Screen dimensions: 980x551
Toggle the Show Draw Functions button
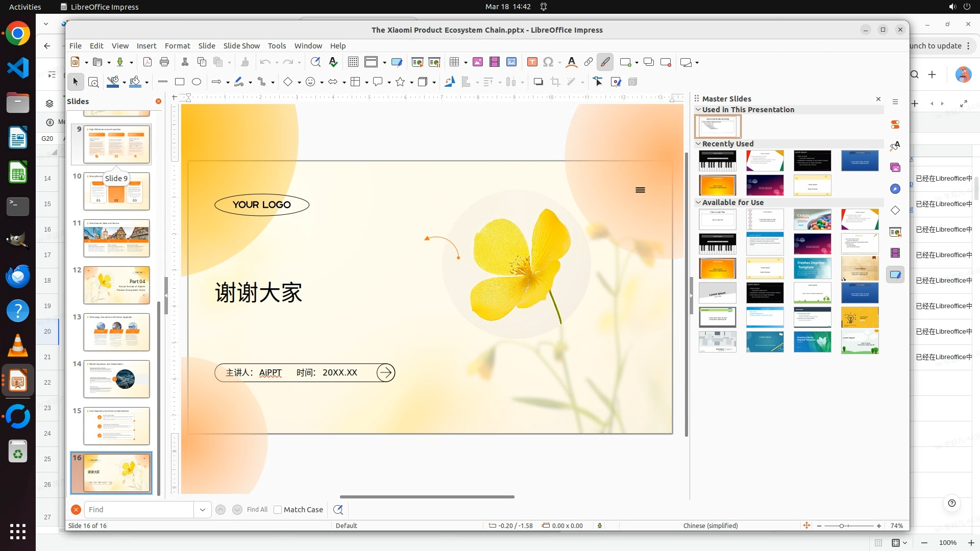[x=605, y=62]
